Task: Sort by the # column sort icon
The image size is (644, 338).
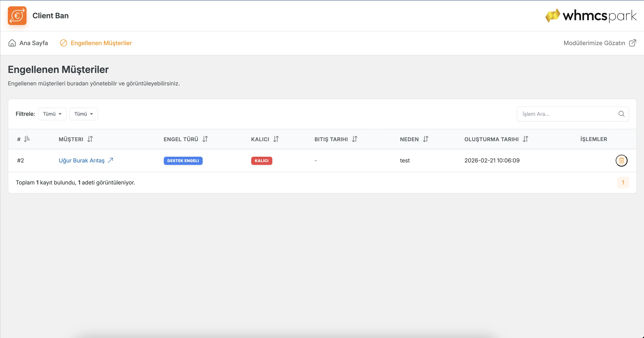Action: [x=27, y=139]
